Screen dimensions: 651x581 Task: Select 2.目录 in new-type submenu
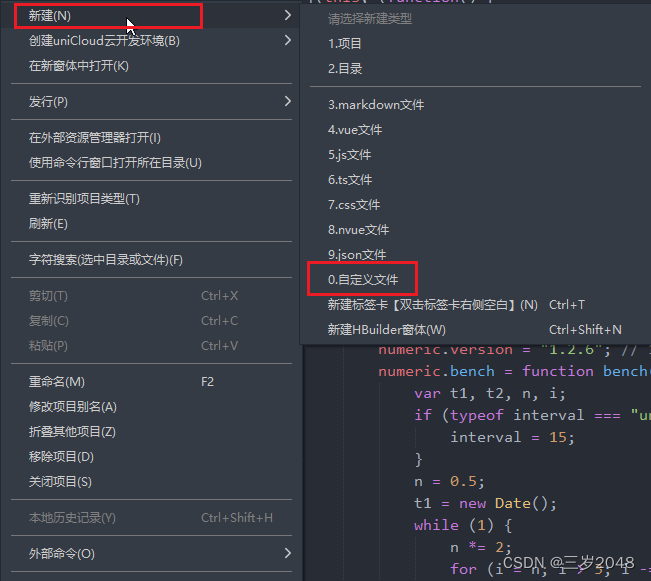[475, 69]
